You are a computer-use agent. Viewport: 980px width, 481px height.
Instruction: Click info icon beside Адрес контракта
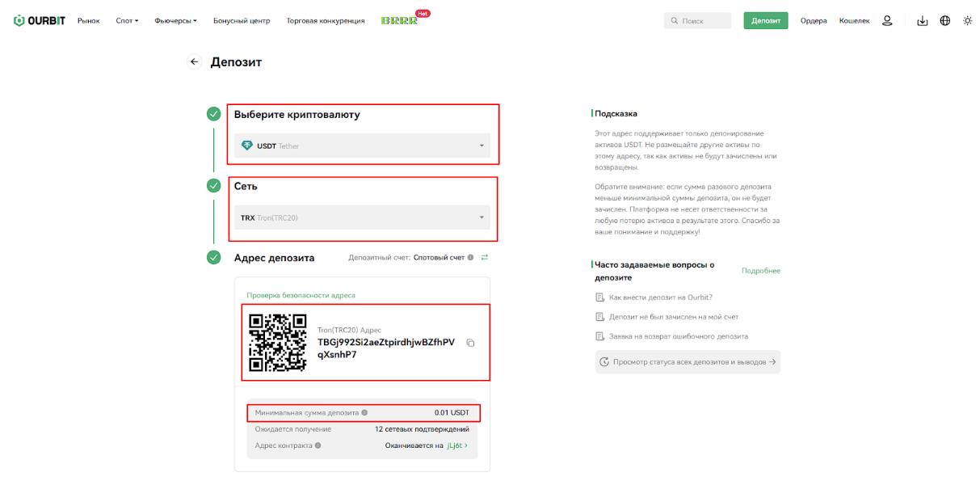[318, 445]
